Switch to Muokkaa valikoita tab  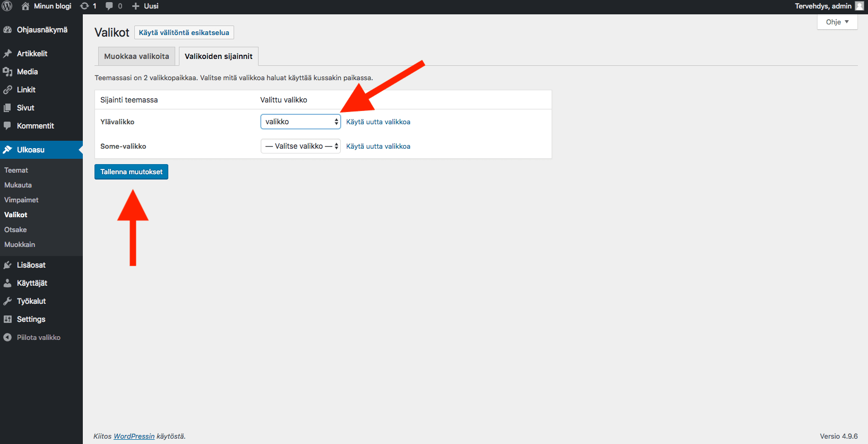(x=136, y=56)
